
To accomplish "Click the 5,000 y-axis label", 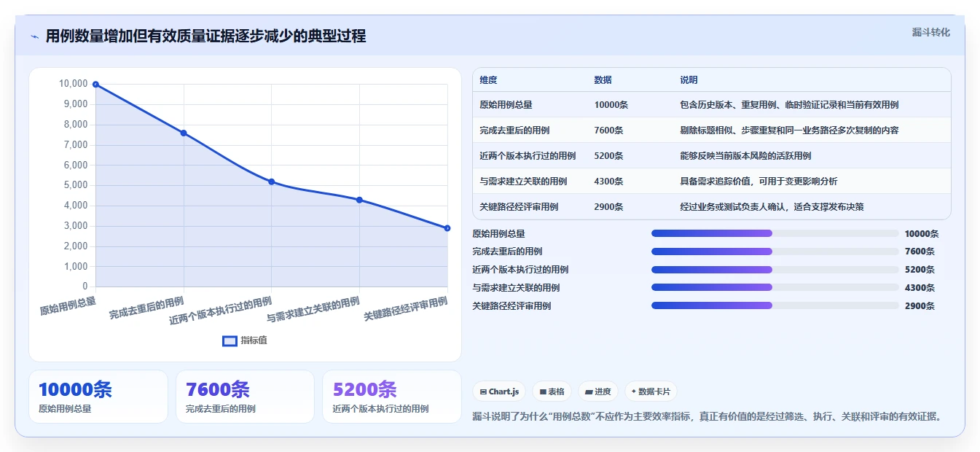I will click(x=76, y=185).
